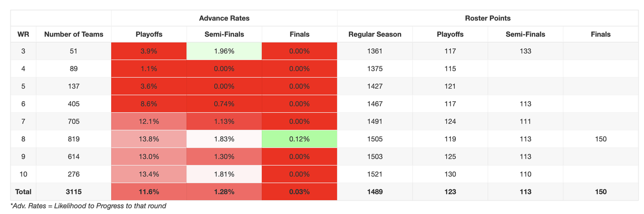Click the 1521 regular season points cell

click(375, 174)
